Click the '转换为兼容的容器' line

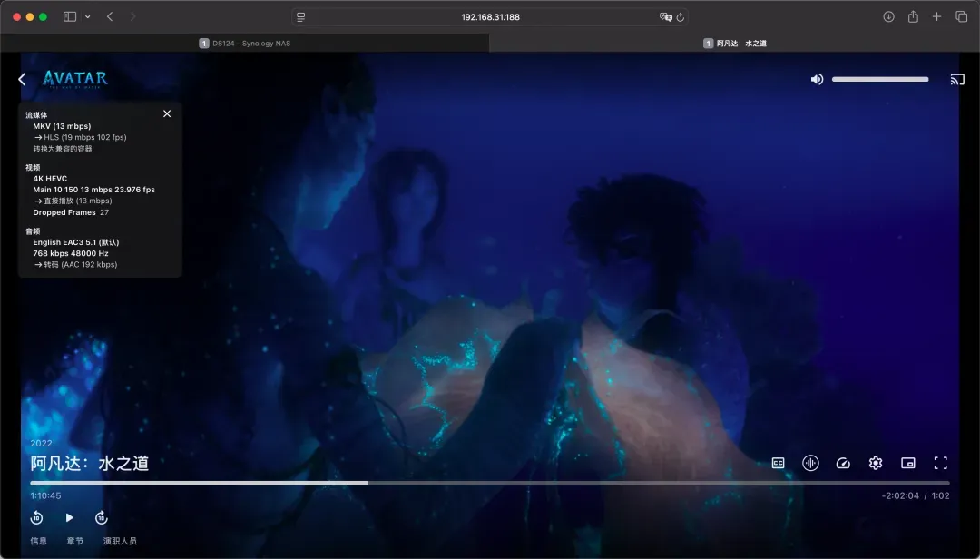click(63, 149)
